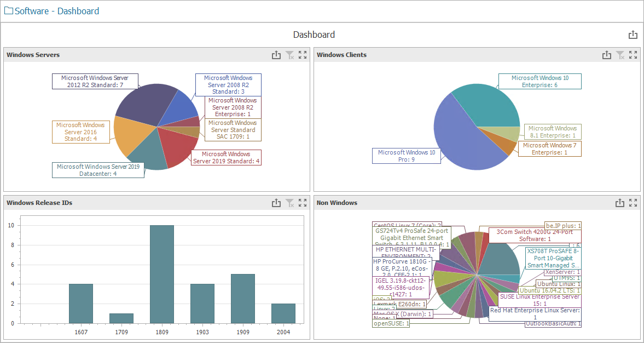Click the 'Microsoft Windows Server 2012 R2 Standard: 7' label

(95, 82)
